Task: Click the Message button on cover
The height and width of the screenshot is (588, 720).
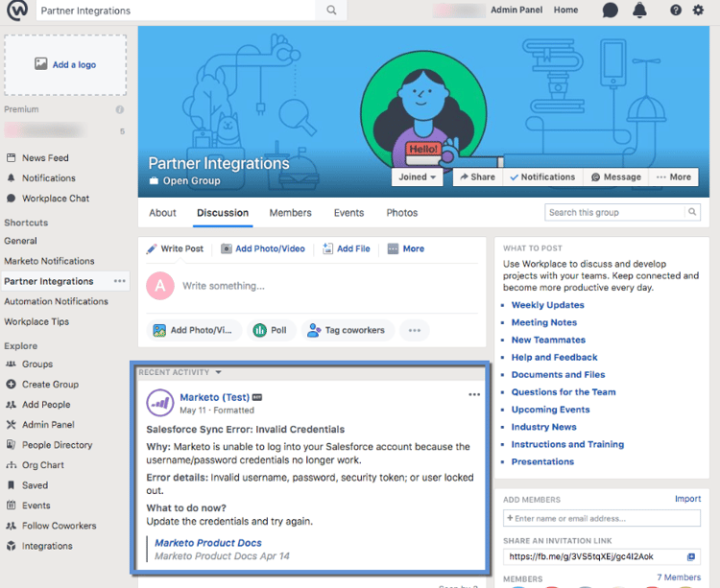Action: coord(616,177)
